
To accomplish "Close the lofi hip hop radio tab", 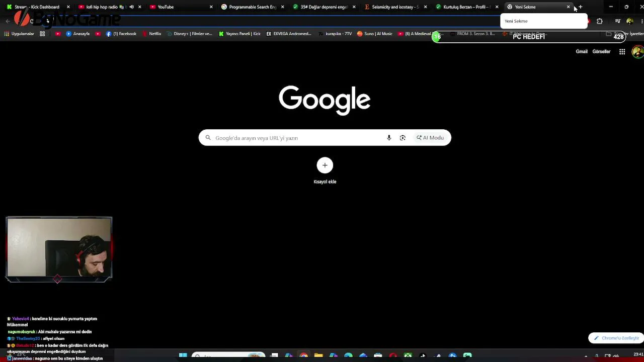I will 140,7.
